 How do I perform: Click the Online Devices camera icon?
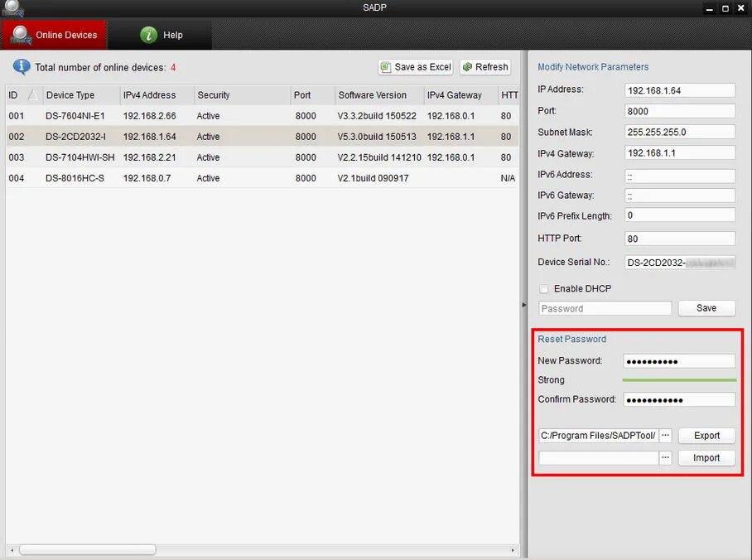(21, 36)
